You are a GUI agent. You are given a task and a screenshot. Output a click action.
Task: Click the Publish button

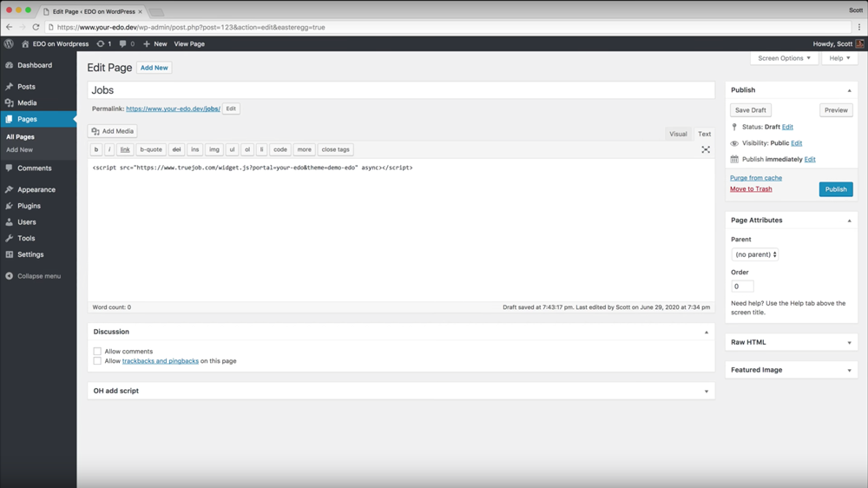(836, 189)
